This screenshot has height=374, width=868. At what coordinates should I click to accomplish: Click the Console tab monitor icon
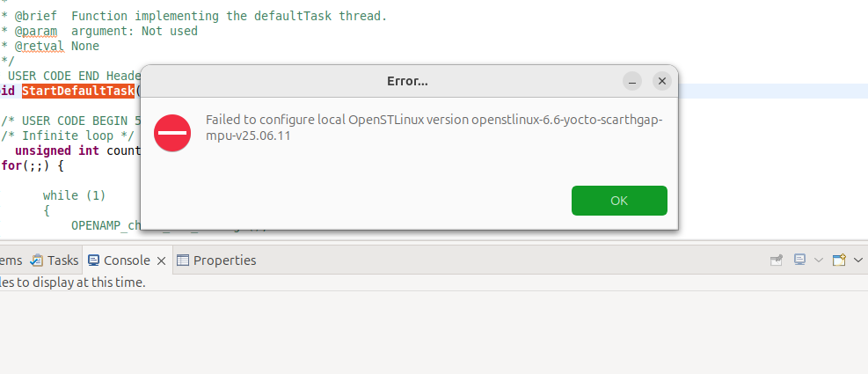[x=94, y=260]
